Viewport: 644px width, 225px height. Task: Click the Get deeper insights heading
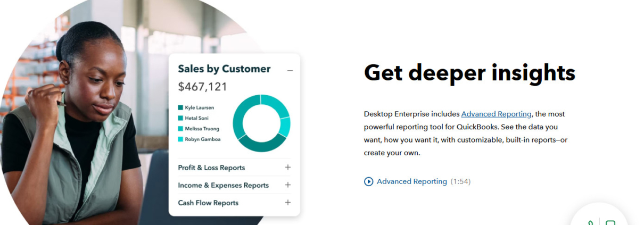pyautogui.click(x=469, y=72)
